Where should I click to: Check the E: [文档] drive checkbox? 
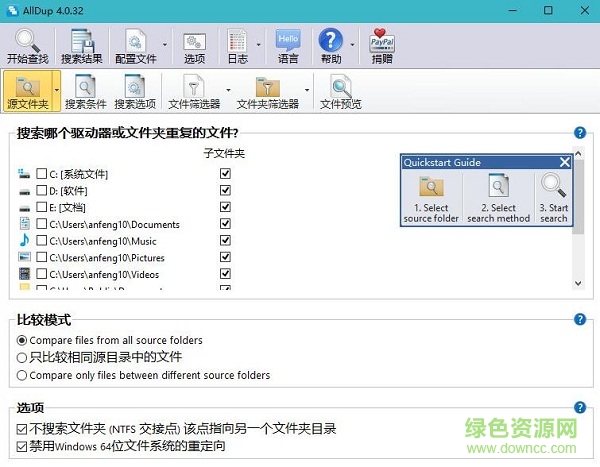coord(41,207)
